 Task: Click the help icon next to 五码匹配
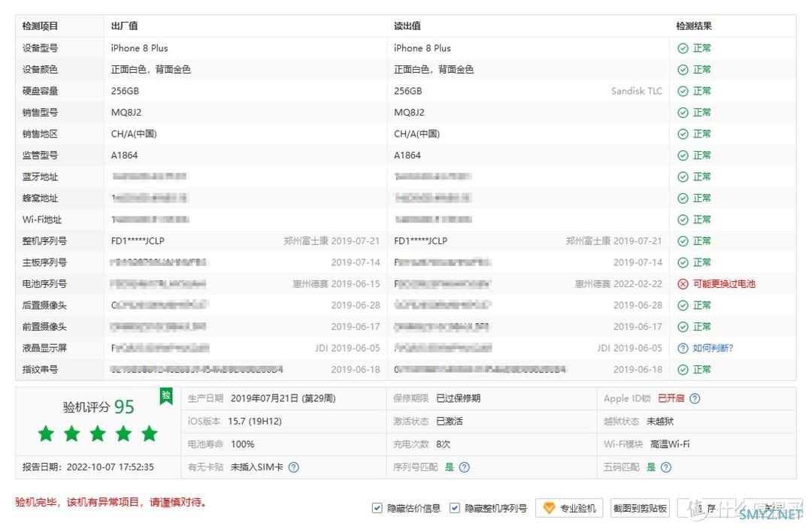click(x=666, y=467)
